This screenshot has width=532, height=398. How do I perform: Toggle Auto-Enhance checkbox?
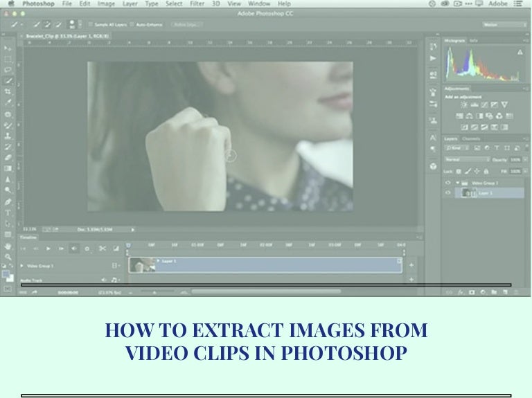(x=132, y=24)
